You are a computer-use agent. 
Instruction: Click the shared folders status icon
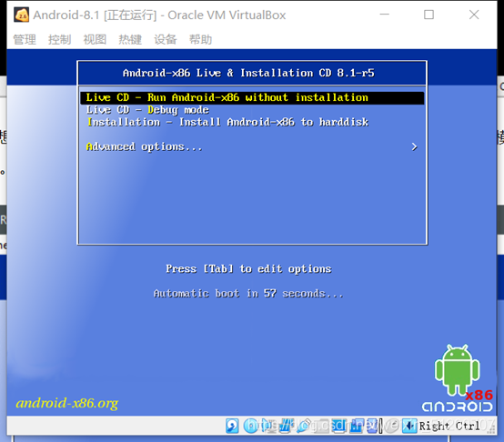[x=321, y=426]
